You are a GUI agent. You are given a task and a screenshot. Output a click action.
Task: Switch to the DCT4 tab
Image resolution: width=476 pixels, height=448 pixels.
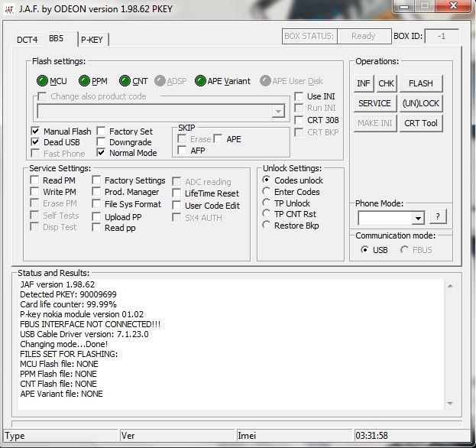(28, 40)
